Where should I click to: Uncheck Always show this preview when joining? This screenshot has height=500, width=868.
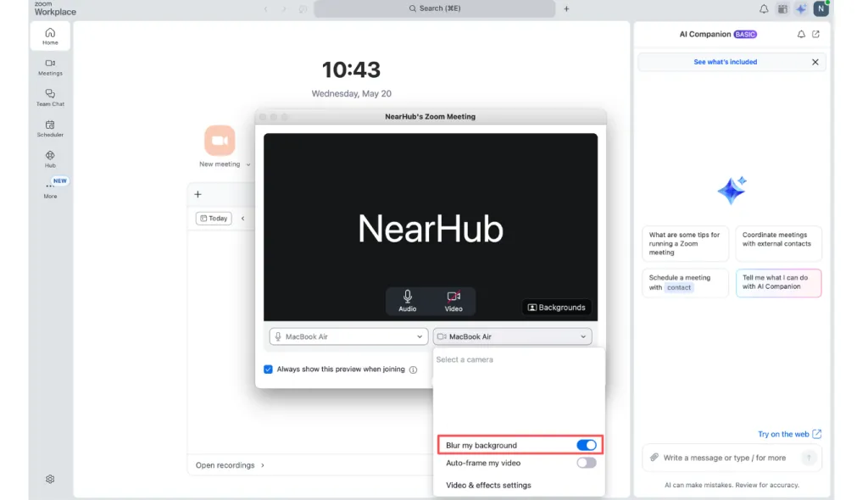[x=268, y=369]
